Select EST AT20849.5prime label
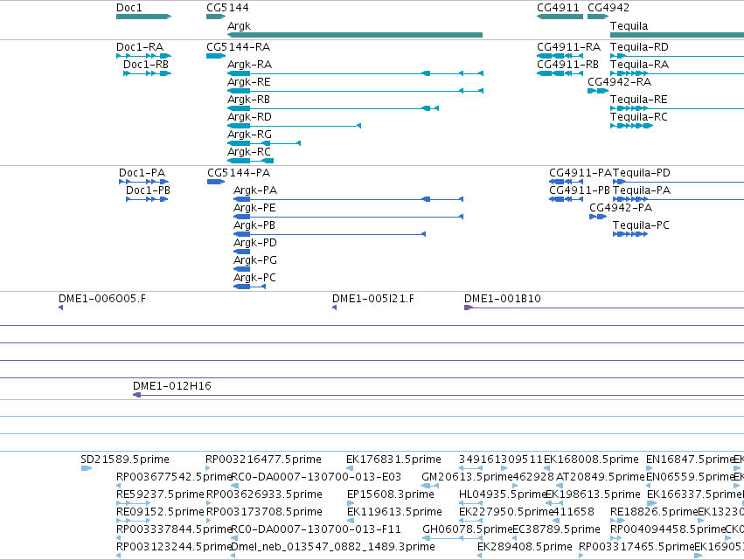Image resolution: width=744 pixels, height=560 pixels. [x=601, y=477]
